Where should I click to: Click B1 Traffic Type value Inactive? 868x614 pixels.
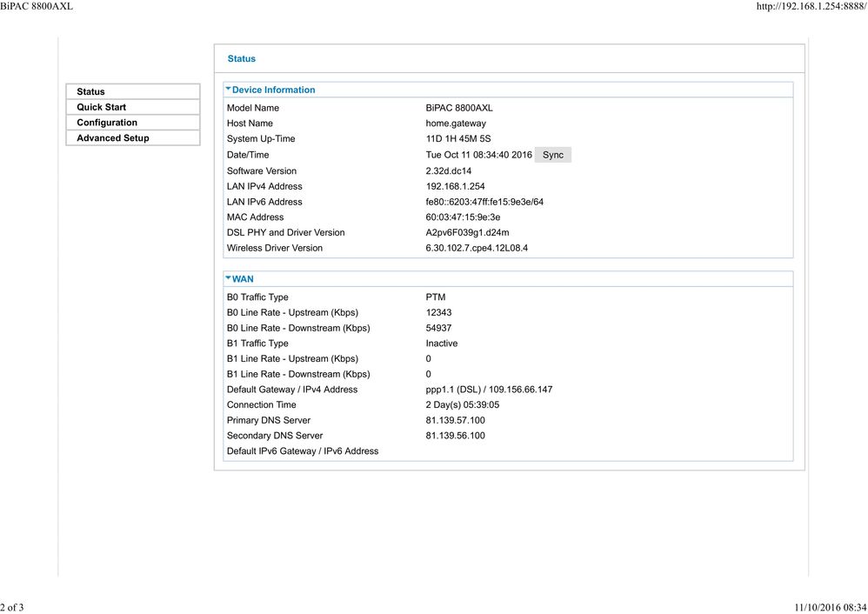(442, 344)
